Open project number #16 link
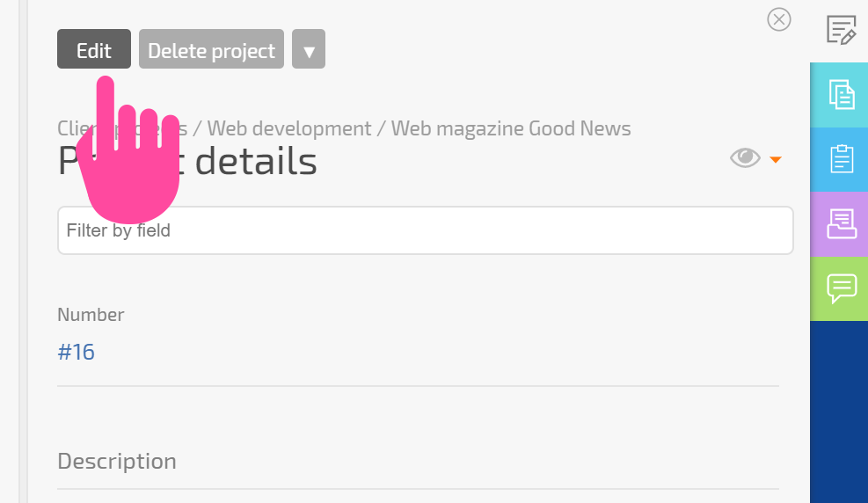The image size is (868, 503). click(x=76, y=352)
